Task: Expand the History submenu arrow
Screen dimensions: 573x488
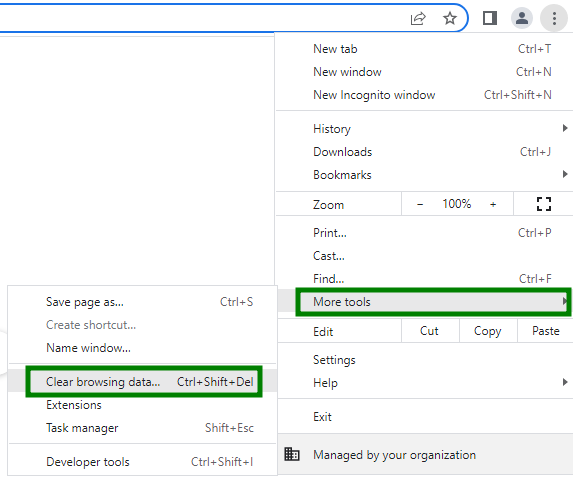Action: tap(565, 128)
